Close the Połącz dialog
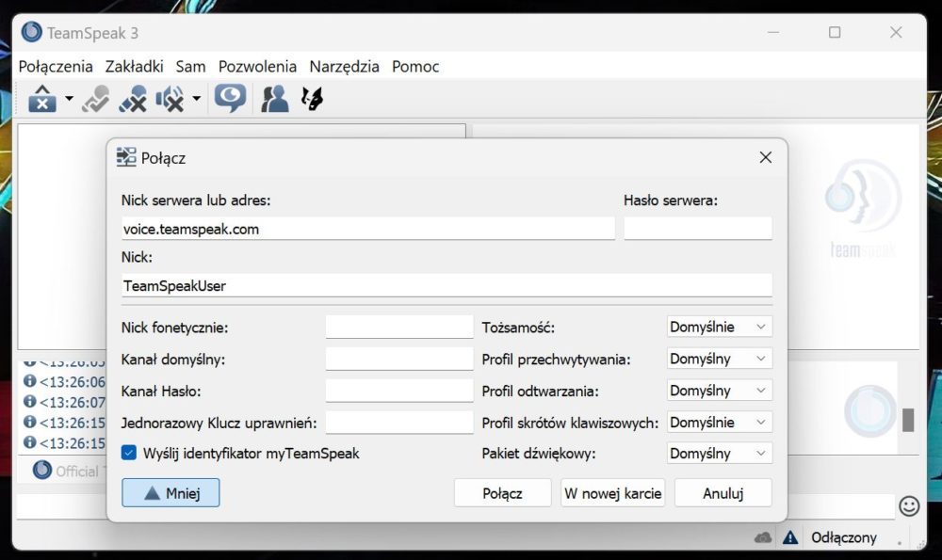The height and width of the screenshot is (560, 942). pos(765,157)
